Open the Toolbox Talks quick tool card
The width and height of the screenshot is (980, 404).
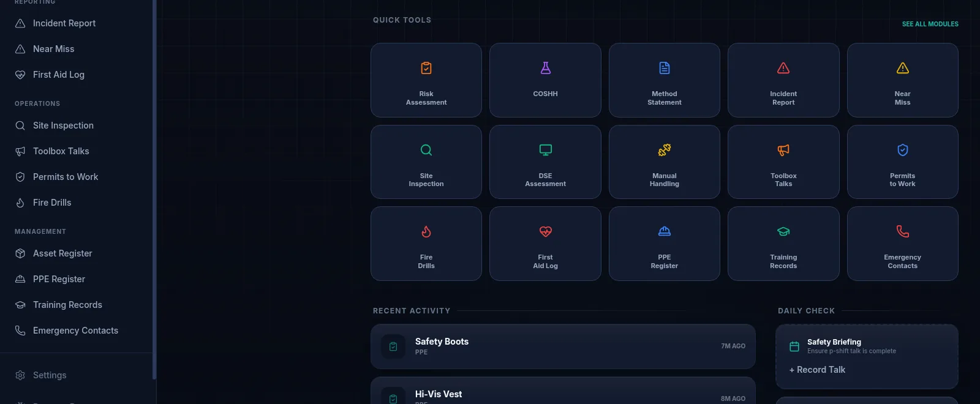coord(783,162)
